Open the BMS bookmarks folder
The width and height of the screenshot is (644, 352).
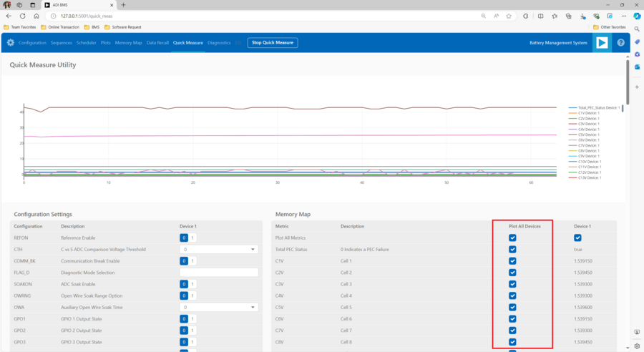tap(92, 27)
